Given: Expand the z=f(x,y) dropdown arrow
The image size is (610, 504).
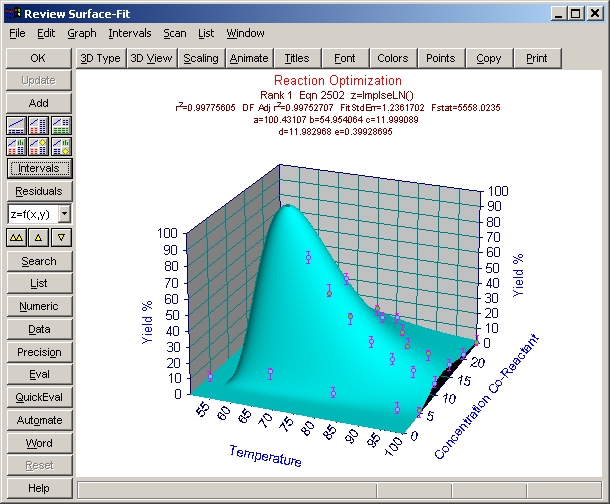Looking at the screenshot, I should 64,214.
